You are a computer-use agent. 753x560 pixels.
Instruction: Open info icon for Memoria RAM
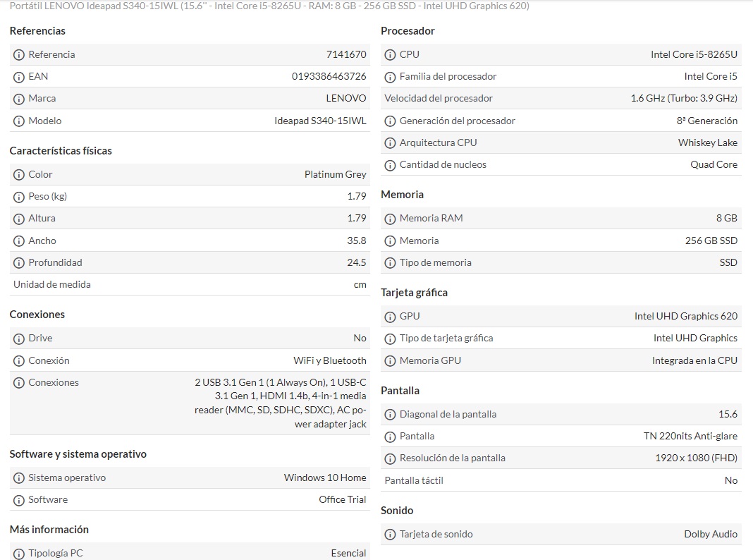pyautogui.click(x=390, y=219)
